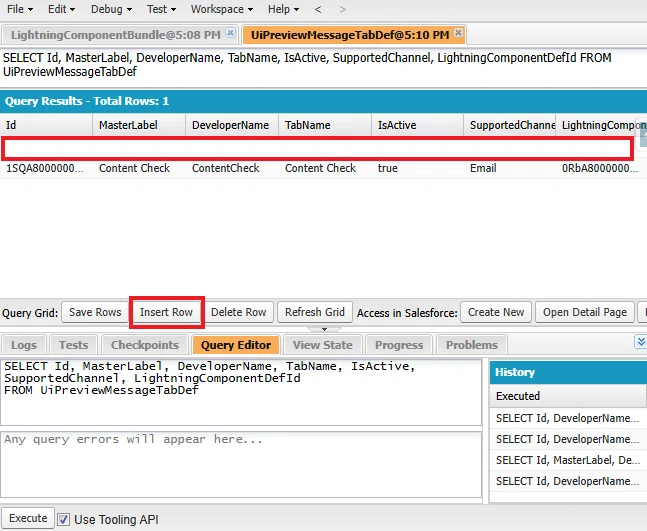Open the Debug menu
Image resolution: width=647 pixels, height=531 pixels.
[x=111, y=9]
